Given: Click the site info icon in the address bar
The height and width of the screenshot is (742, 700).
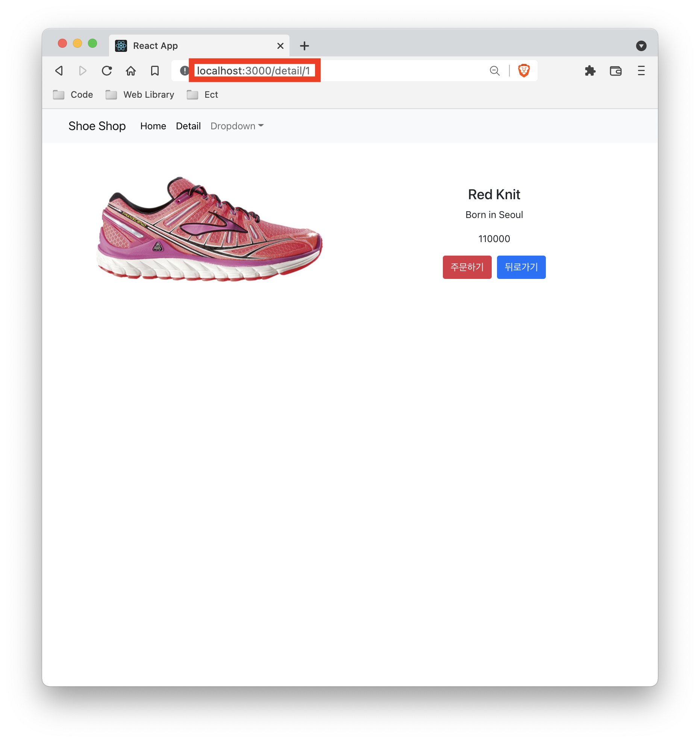Looking at the screenshot, I should pos(184,71).
